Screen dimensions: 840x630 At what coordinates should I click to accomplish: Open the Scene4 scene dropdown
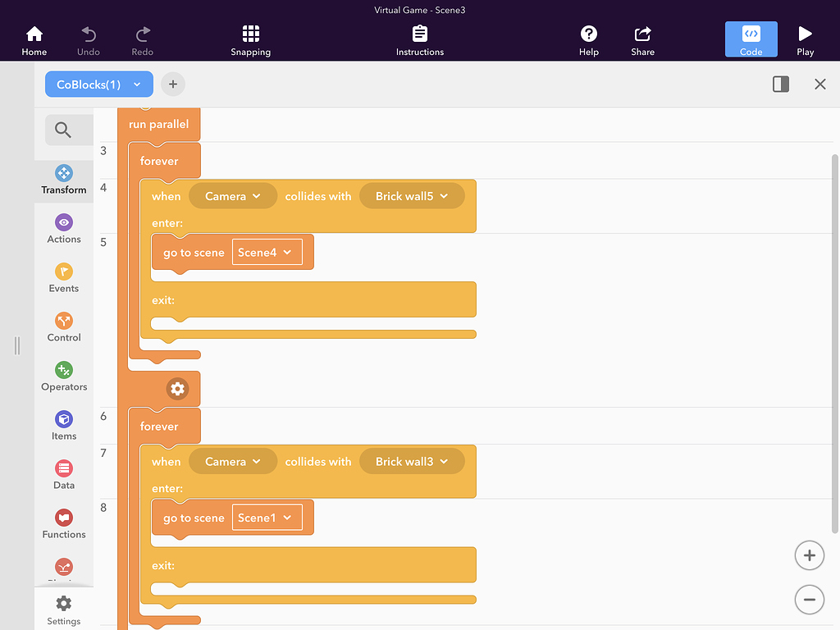[267, 253]
